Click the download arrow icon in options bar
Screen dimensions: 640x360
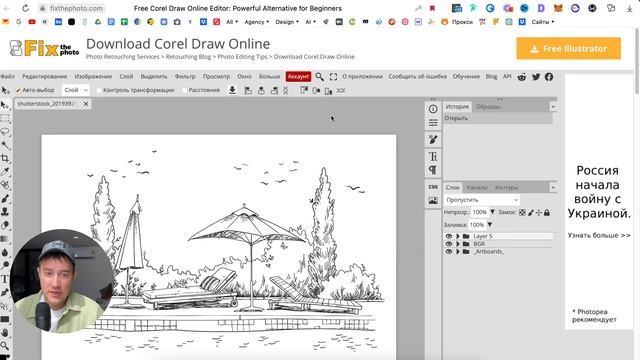[x=232, y=90]
